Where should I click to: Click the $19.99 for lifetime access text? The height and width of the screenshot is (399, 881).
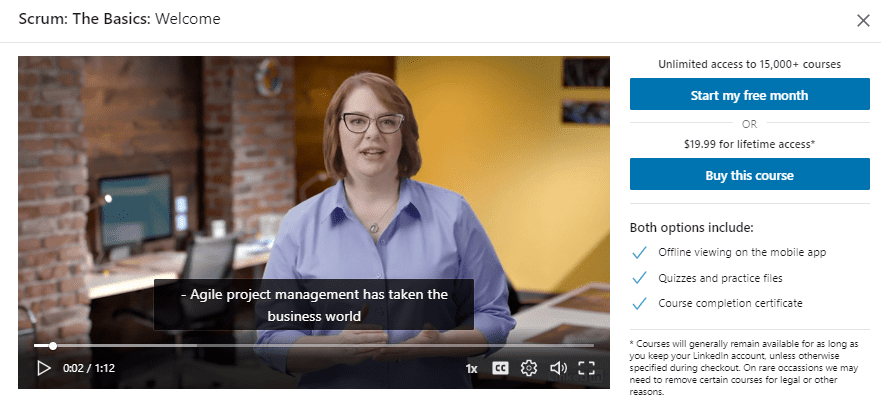pos(750,144)
